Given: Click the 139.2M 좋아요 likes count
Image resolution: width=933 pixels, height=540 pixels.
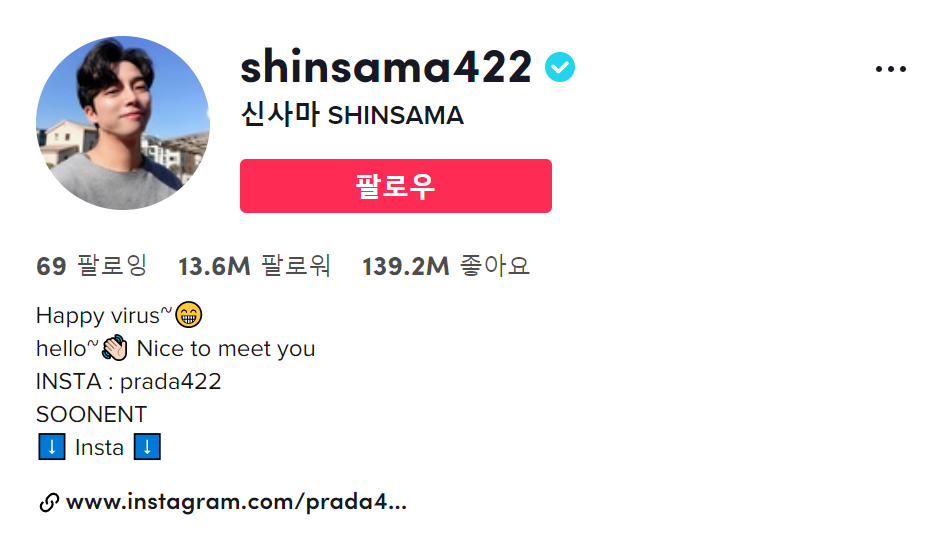Looking at the screenshot, I should (x=446, y=266).
